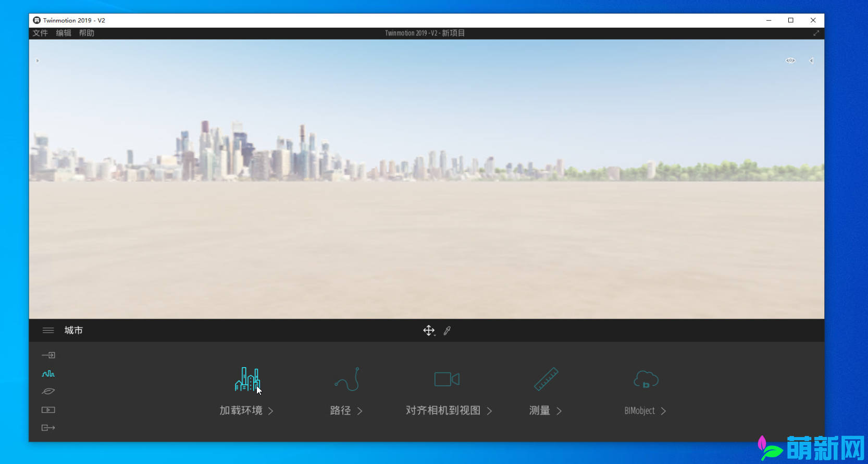Click the fullscreen expand arrows icon
Screen dimensions: 868x464
pos(816,33)
